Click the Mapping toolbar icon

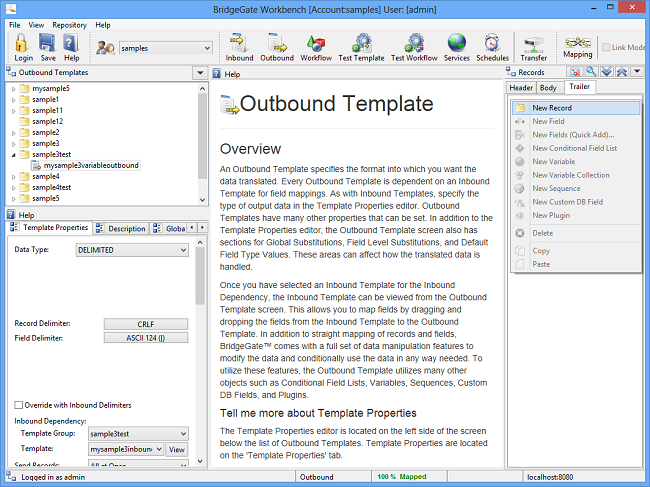(578, 42)
